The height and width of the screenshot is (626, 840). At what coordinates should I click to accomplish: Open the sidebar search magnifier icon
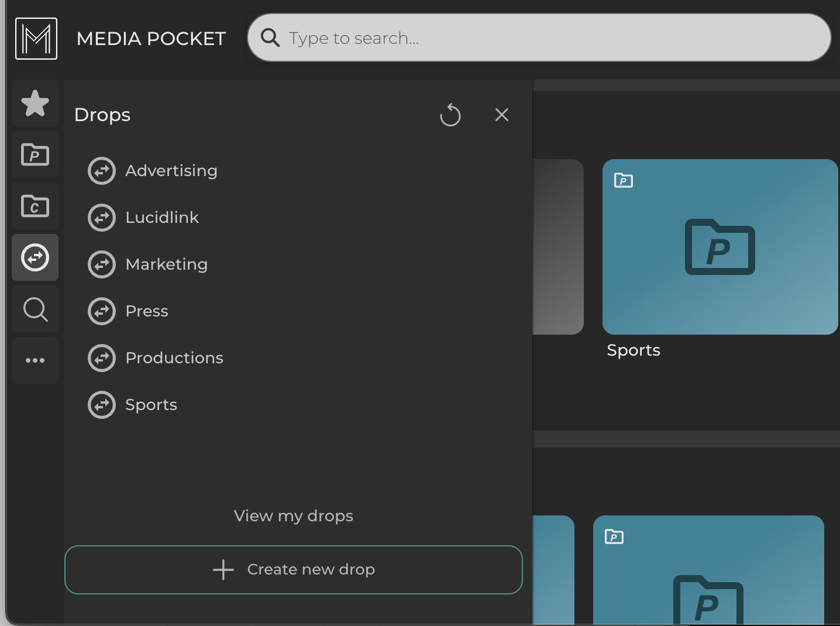click(35, 309)
